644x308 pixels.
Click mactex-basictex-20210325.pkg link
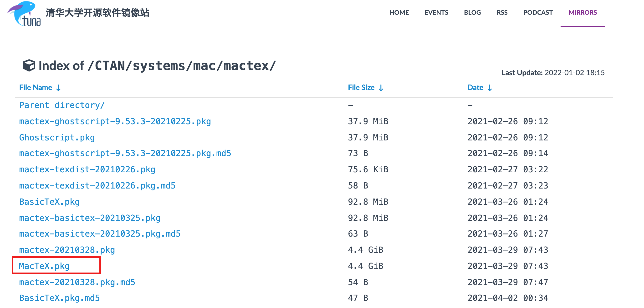(x=90, y=218)
